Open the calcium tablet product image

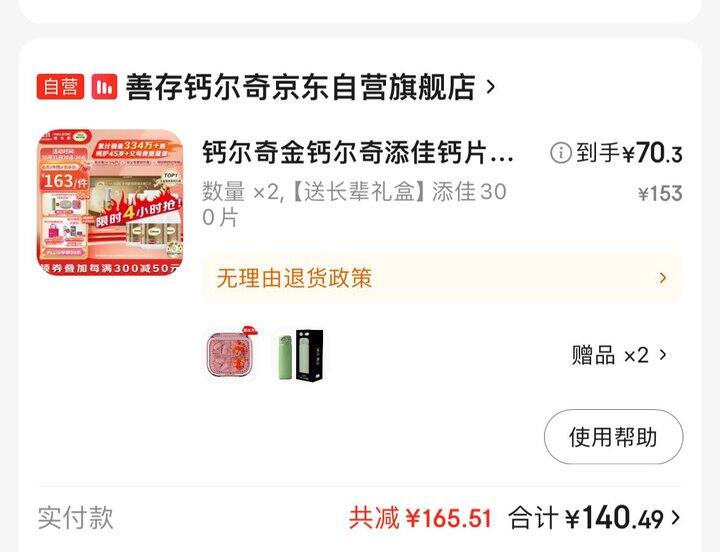pyautogui.click(x=110, y=202)
